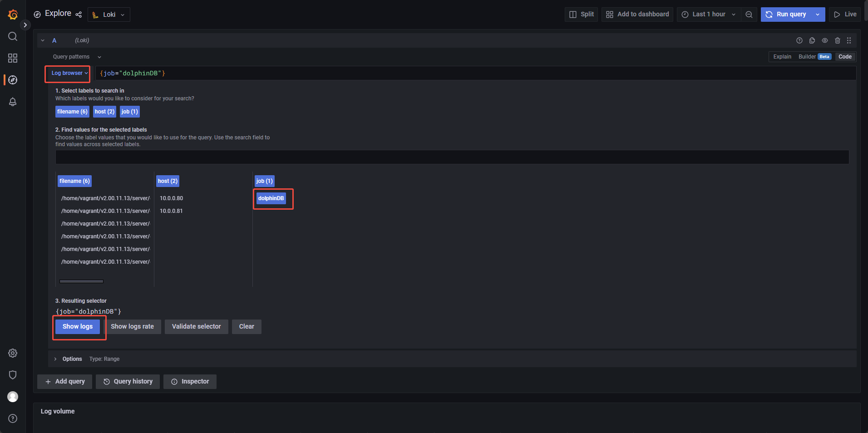Deselect the dolphinDB job value
This screenshot has height=433, width=868.
click(x=271, y=198)
